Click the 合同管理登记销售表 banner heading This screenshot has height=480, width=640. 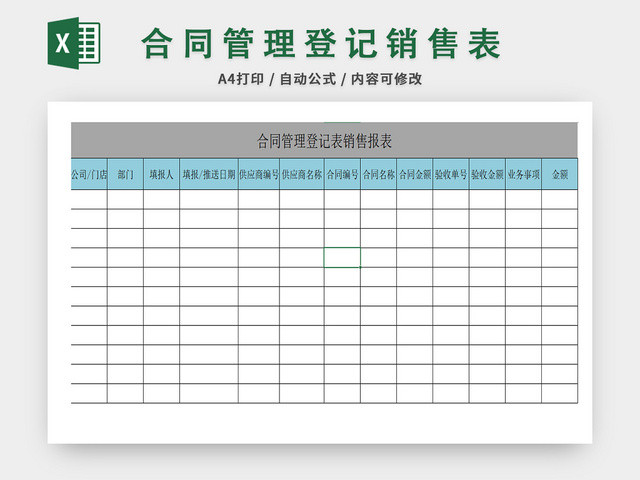coord(321,44)
